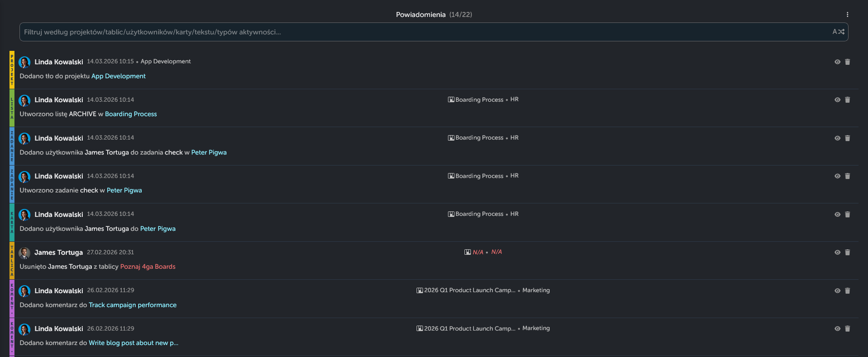
Task: Delete the Utworzono zadanie check notification
Action: [x=847, y=176]
